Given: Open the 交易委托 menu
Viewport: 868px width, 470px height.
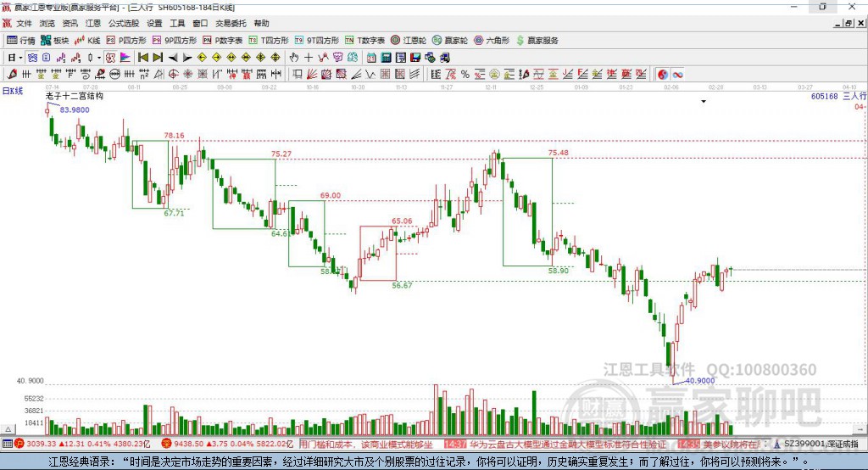Looking at the screenshot, I should pos(231,23).
